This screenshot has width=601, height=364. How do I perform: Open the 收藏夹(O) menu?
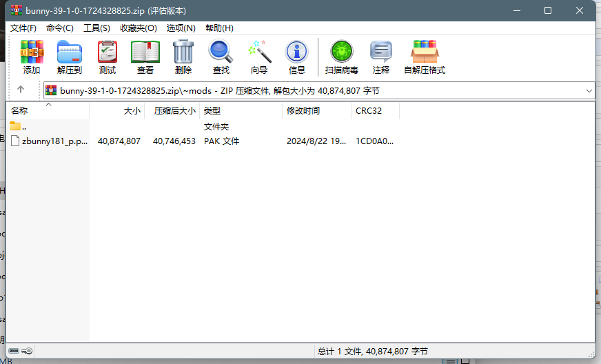click(139, 28)
